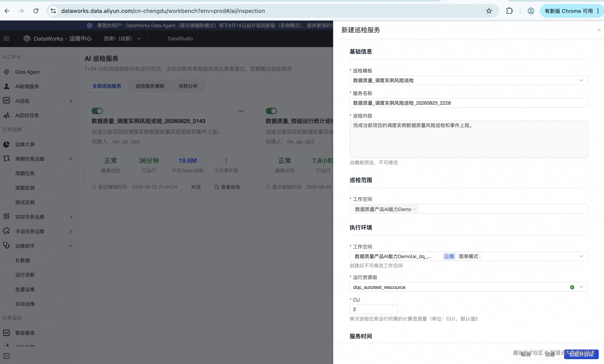Click the 巡检范围 工作空间 multi-select field
This screenshot has width=604, height=364.
coord(469,209)
